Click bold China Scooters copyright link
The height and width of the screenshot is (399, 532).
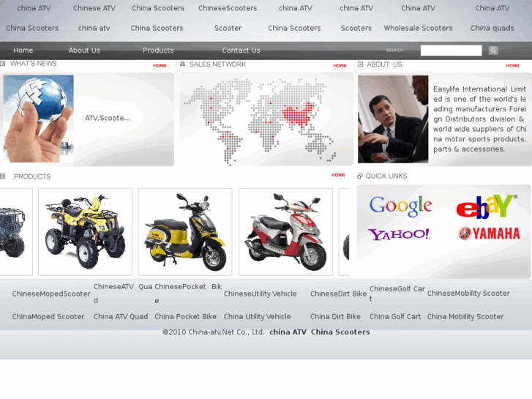coord(340,332)
